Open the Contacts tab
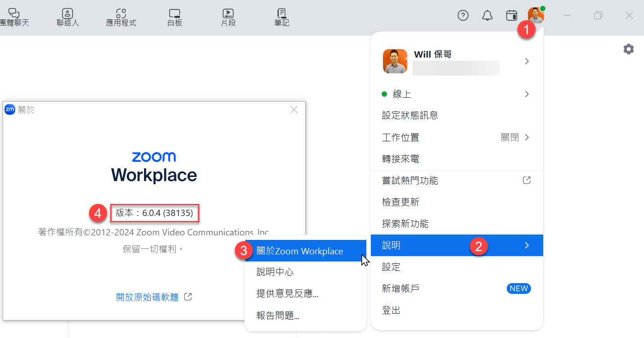Screen dimensions: 644x338 click(x=68, y=18)
